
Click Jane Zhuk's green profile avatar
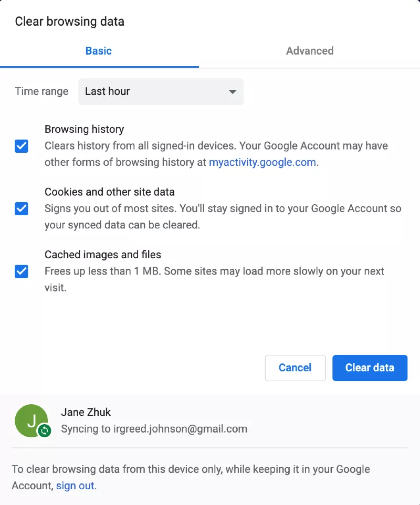(30, 419)
